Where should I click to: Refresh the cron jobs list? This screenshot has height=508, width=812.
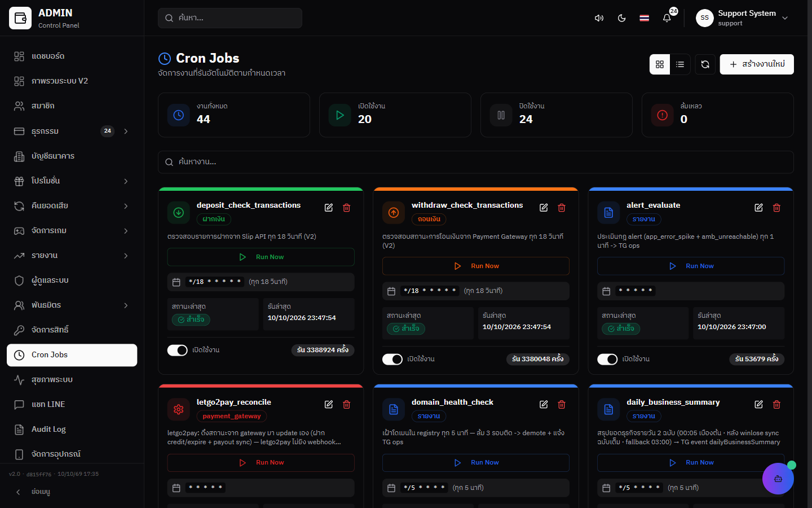(x=705, y=64)
